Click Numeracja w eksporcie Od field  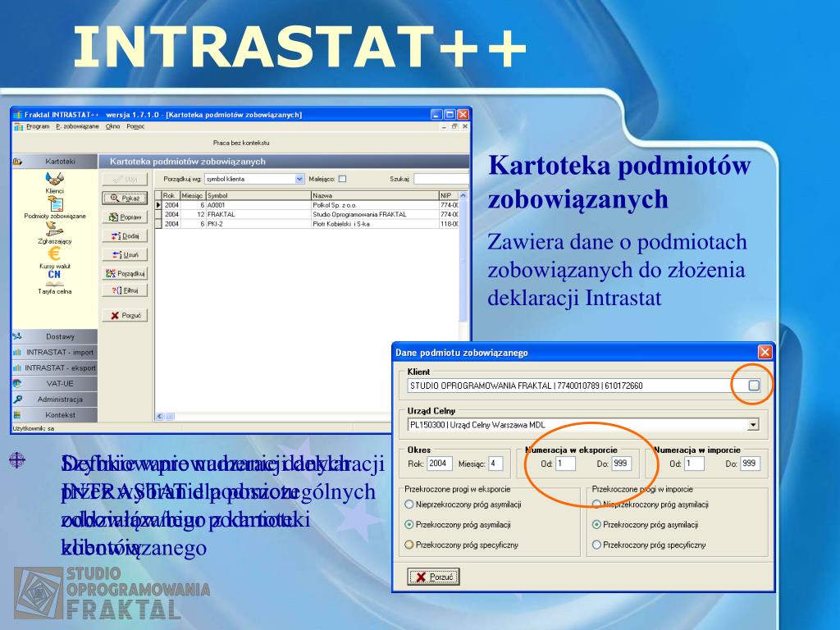click(x=565, y=463)
